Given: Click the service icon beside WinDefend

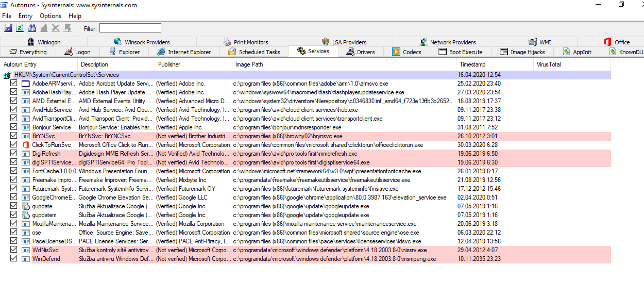Looking at the screenshot, I should click(25, 259).
